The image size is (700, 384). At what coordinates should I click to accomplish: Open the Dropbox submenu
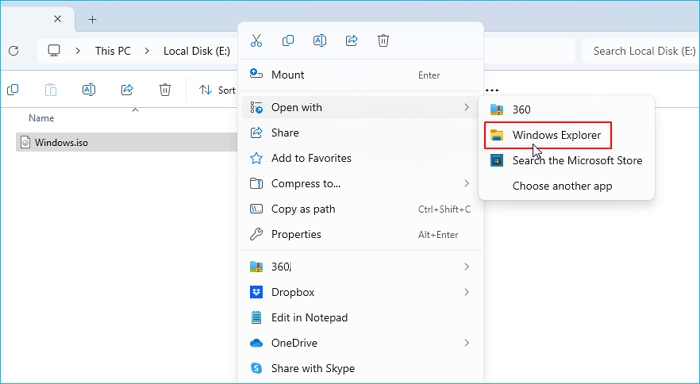click(361, 292)
